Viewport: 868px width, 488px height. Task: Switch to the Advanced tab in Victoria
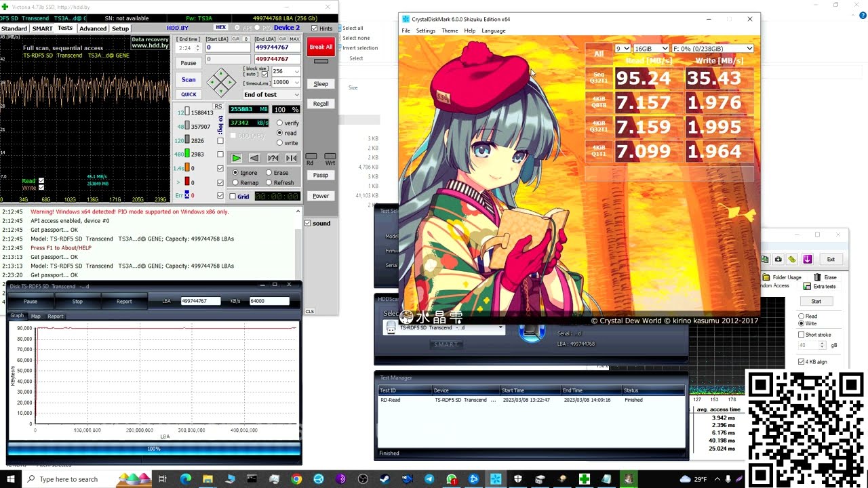pyautogui.click(x=92, y=28)
